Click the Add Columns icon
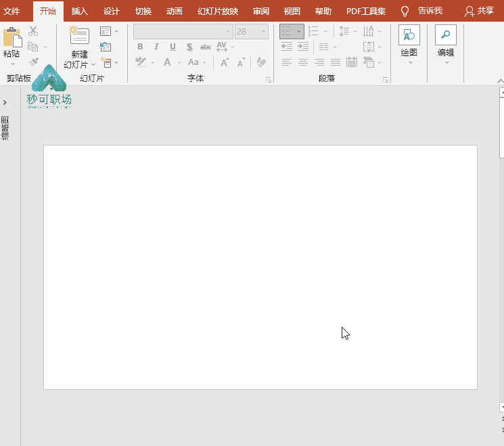504x446 pixels. (x=323, y=47)
